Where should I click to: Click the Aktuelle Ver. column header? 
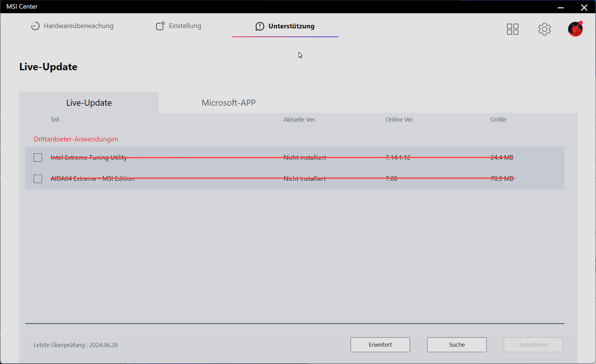(299, 119)
